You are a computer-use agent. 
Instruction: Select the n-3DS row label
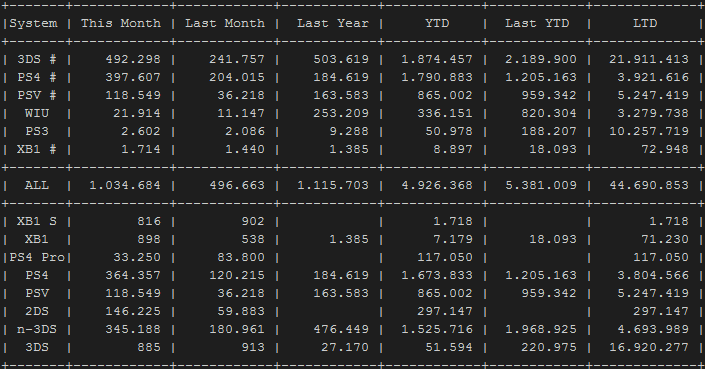37,329
